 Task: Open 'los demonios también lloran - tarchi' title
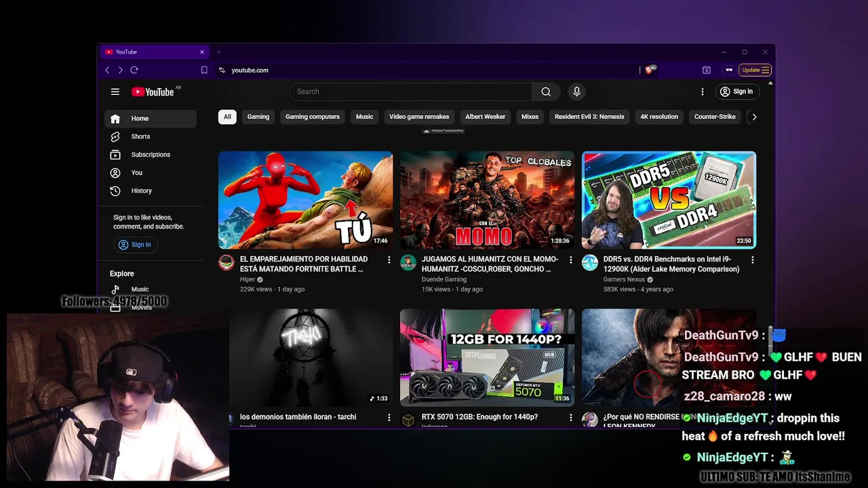pyautogui.click(x=298, y=417)
